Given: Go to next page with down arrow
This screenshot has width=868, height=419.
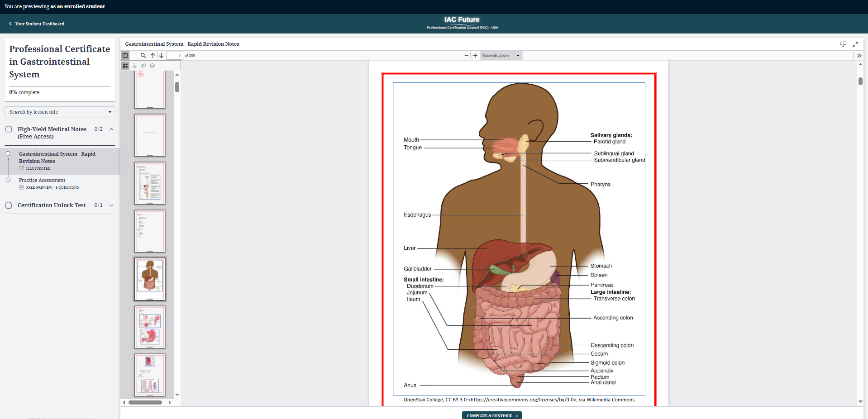Looking at the screenshot, I should (x=162, y=56).
